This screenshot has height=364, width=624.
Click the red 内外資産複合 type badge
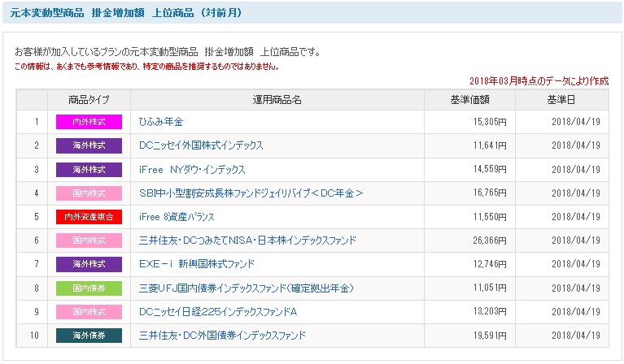tap(89, 217)
